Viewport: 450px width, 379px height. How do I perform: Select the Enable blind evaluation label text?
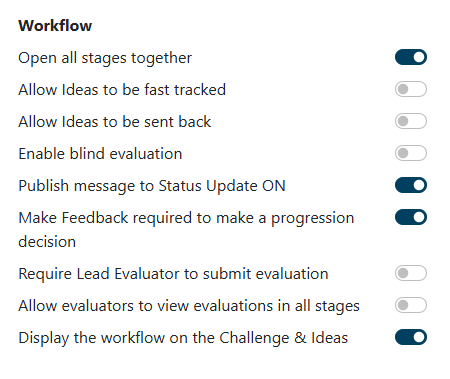tap(100, 154)
